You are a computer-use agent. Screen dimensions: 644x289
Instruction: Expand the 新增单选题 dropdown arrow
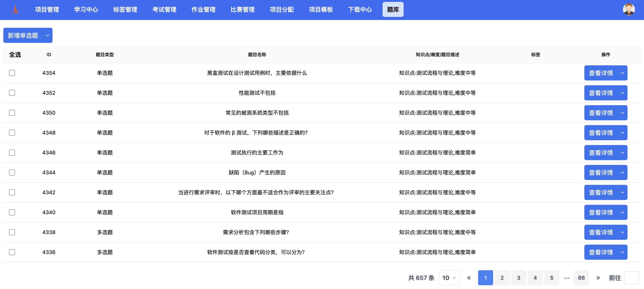coord(47,36)
